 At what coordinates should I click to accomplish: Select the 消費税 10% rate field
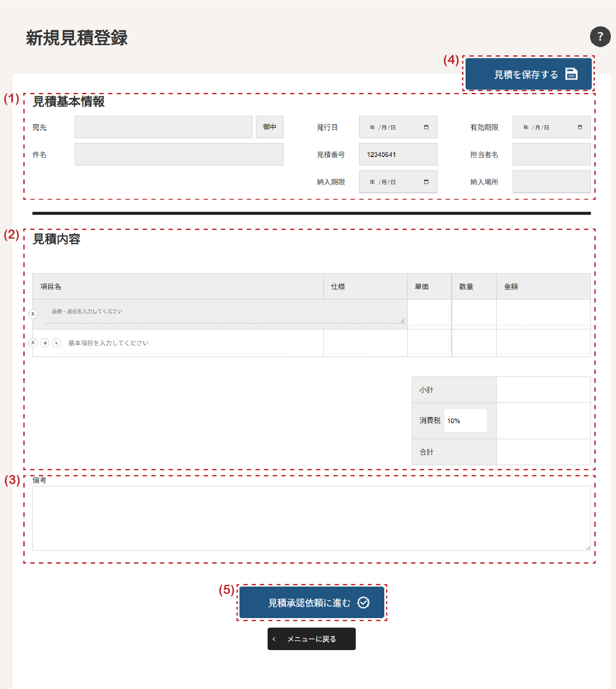coord(465,421)
